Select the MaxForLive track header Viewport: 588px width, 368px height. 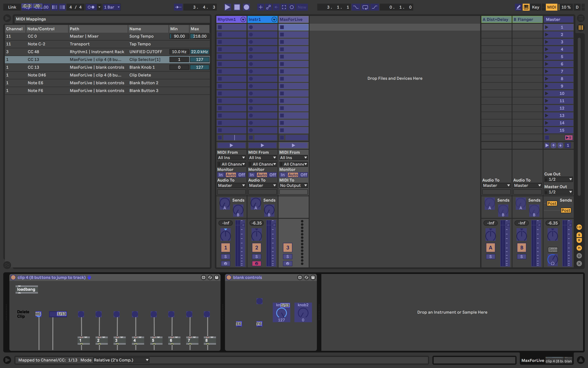[x=294, y=19]
